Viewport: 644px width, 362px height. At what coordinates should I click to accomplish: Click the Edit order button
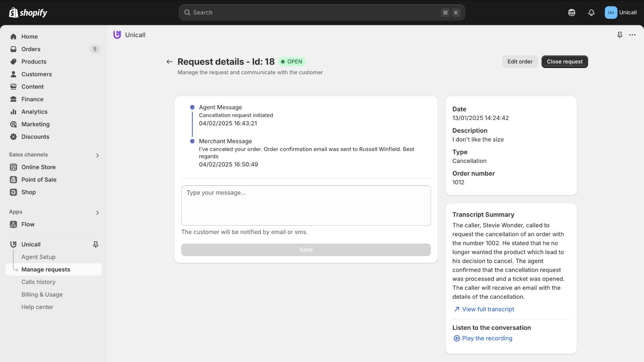click(x=520, y=62)
